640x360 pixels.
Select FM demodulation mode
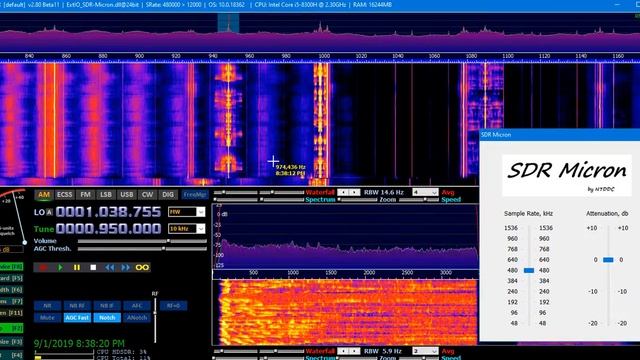85,195
